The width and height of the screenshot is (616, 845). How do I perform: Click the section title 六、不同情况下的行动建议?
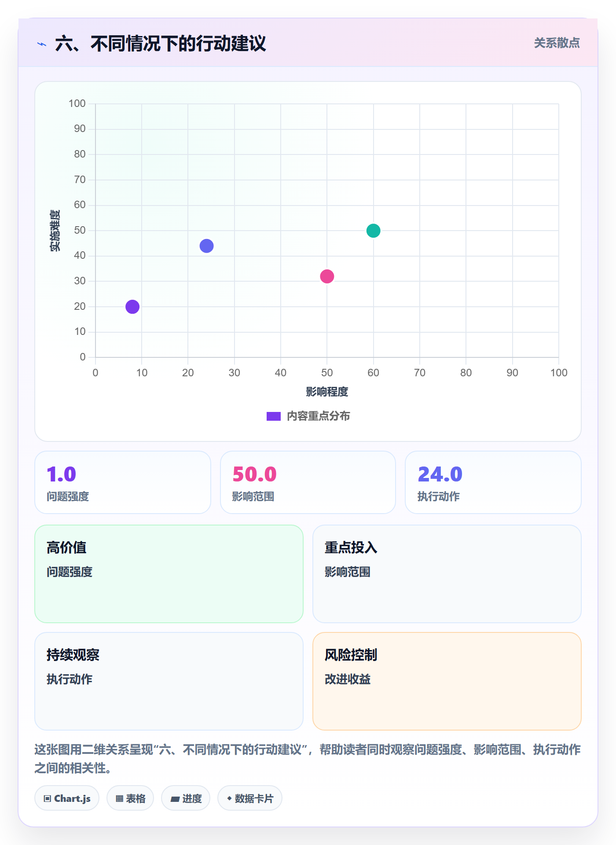(161, 44)
